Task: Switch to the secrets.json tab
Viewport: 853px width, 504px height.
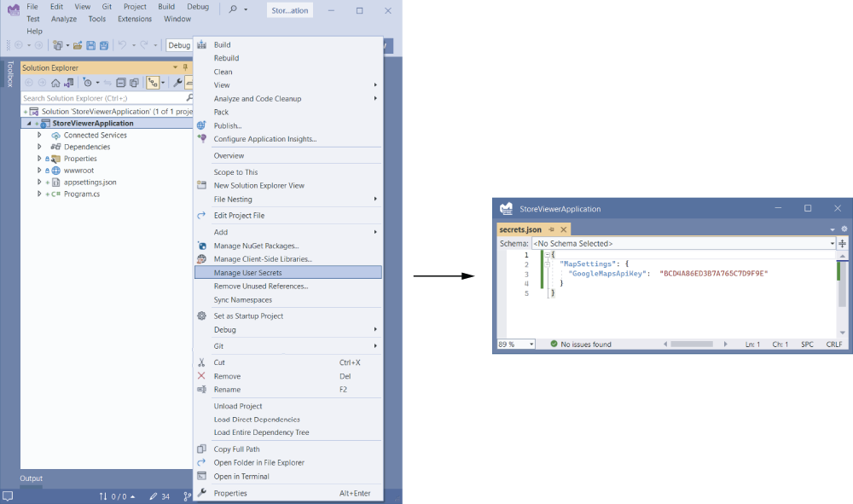Action: coord(520,229)
